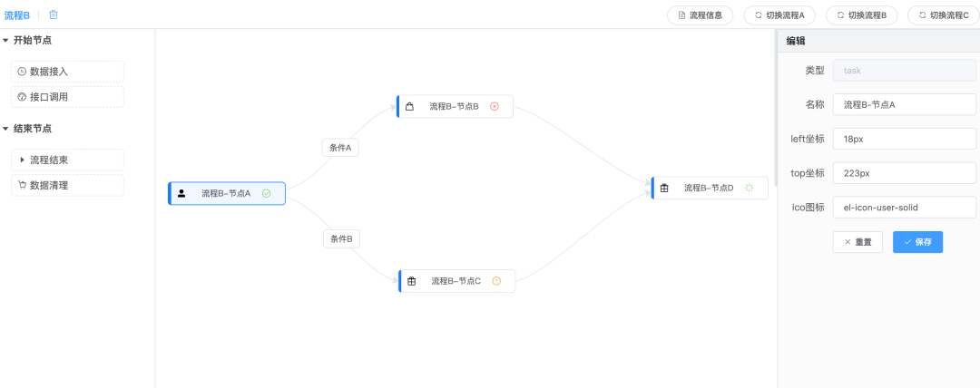Select the 数据接入 node item
This screenshot has width=980, height=388.
[68, 72]
